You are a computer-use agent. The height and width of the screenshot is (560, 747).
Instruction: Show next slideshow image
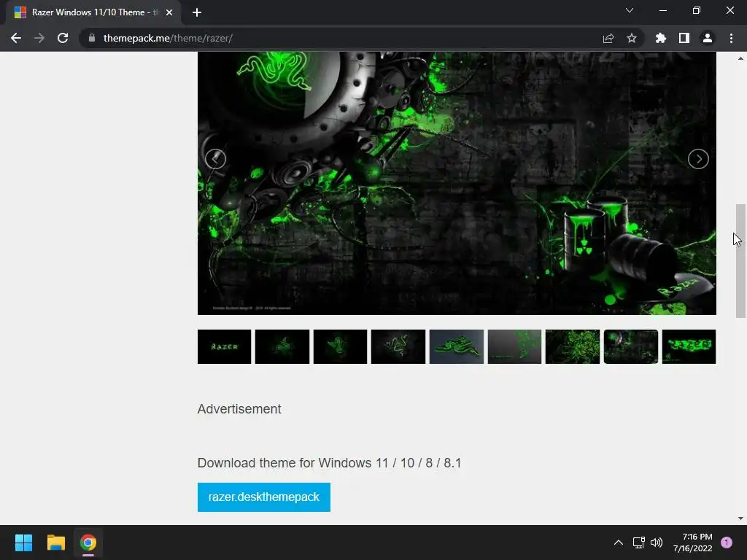pos(698,158)
